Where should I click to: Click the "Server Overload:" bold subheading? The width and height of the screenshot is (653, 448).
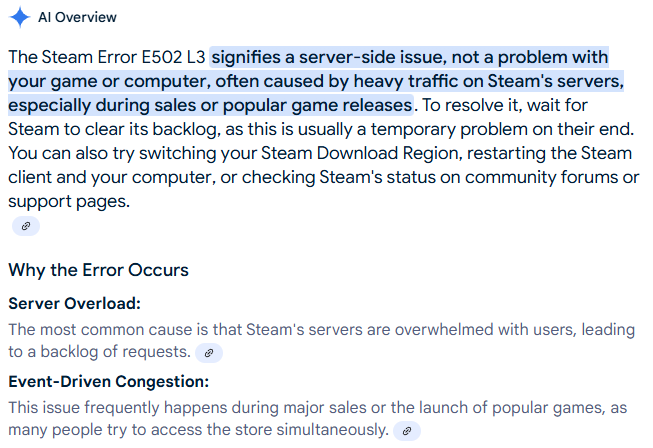coord(75,304)
